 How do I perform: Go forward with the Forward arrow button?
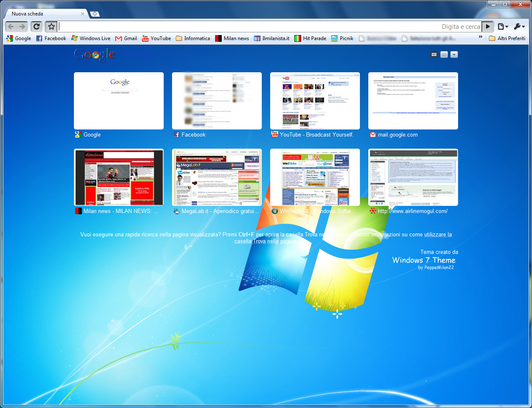tap(22, 27)
